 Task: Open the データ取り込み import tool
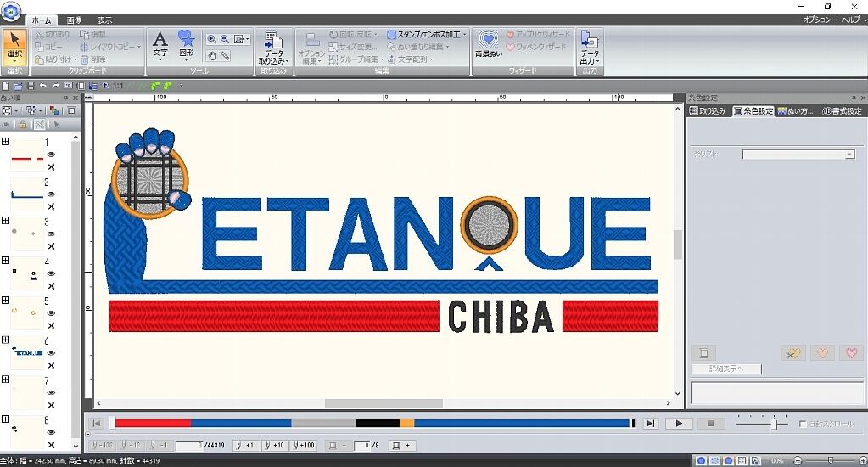click(273, 48)
